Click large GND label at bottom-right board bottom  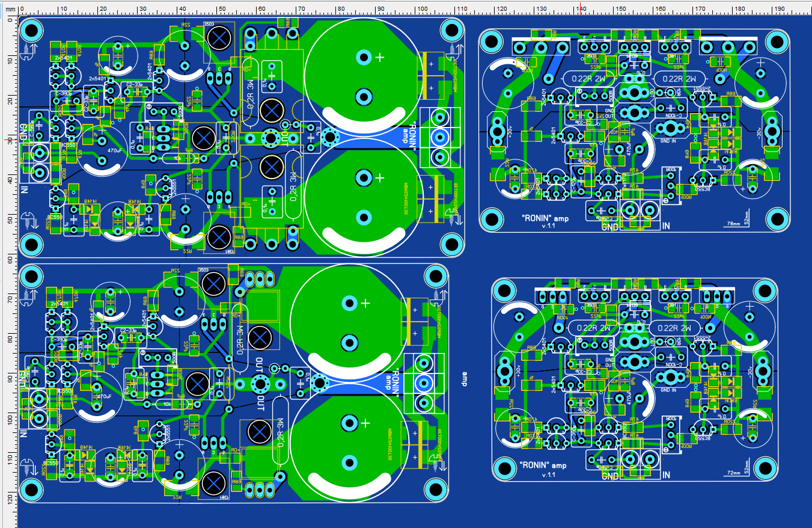(x=610, y=476)
